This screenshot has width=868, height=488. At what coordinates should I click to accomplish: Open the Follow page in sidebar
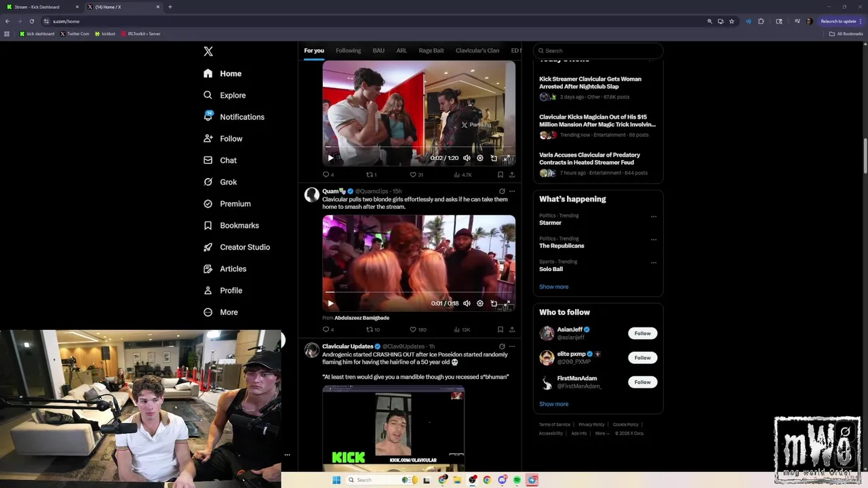(x=222, y=138)
